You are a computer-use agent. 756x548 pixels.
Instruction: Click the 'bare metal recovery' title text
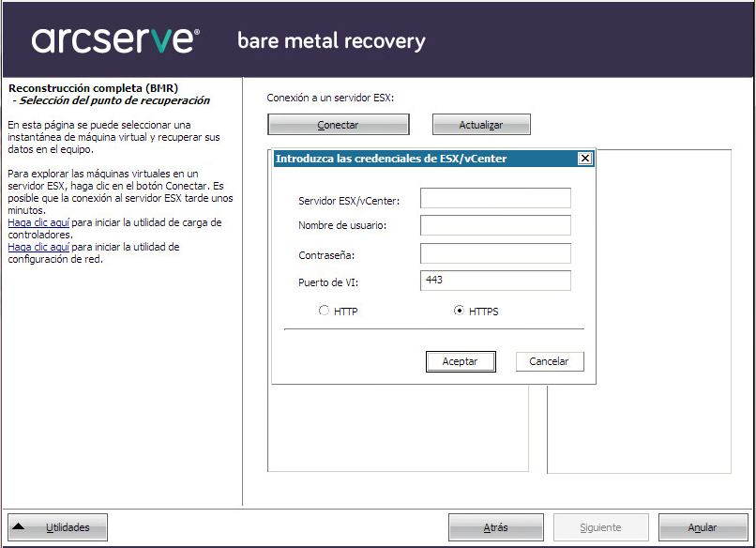coord(332,41)
